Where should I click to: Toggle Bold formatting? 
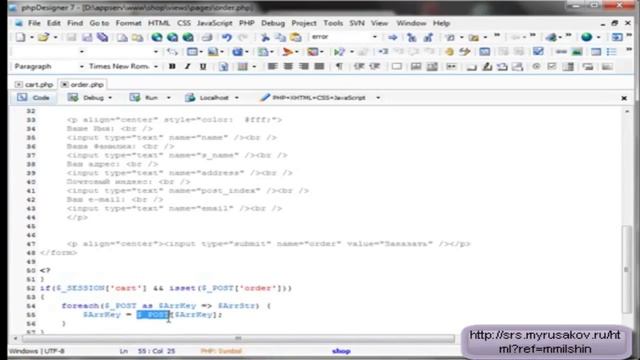tap(172, 67)
